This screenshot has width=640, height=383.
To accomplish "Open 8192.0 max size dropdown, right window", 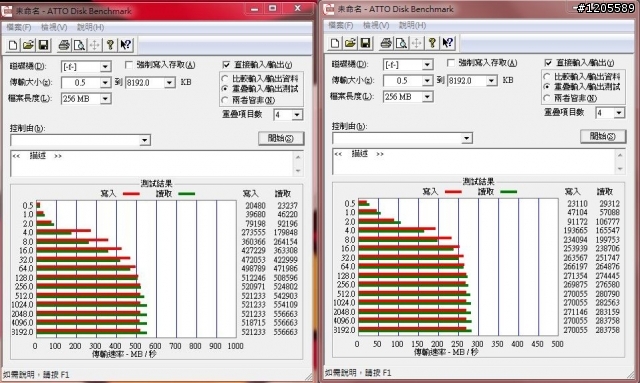I will pyautogui.click(x=492, y=80).
